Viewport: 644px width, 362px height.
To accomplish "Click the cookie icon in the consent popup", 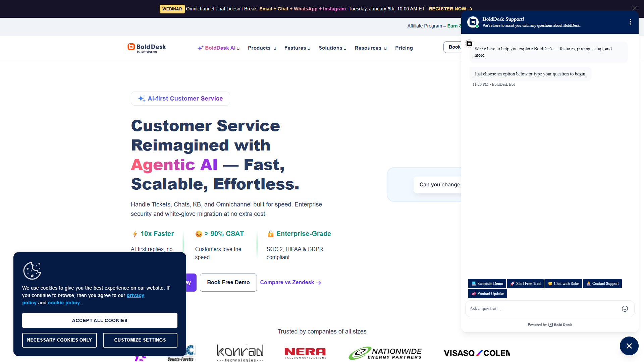I will [32, 271].
